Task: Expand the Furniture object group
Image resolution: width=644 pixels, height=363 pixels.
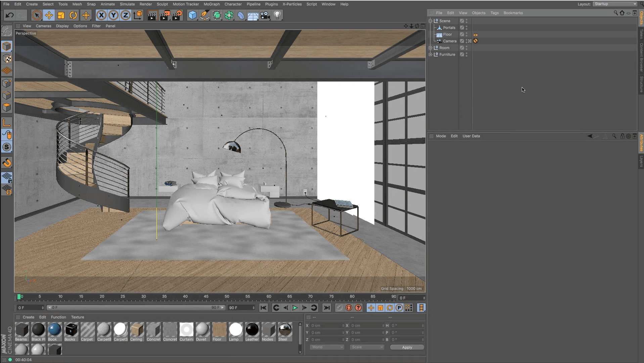Action: (430, 54)
